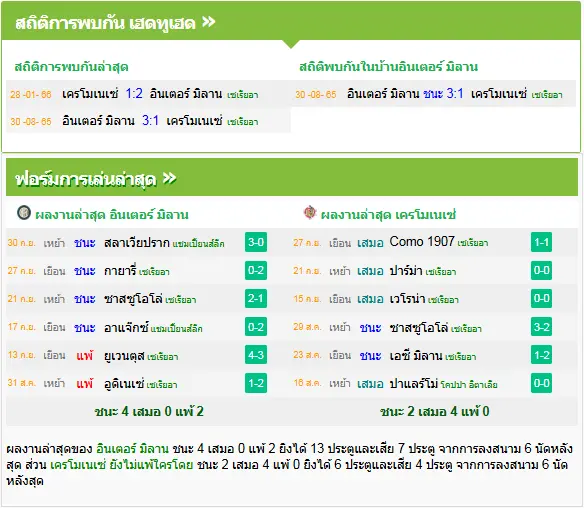The image size is (584, 508).
Task: Click the สถิติการพบกันล่าสุด subheading
Action: point(72,67)
